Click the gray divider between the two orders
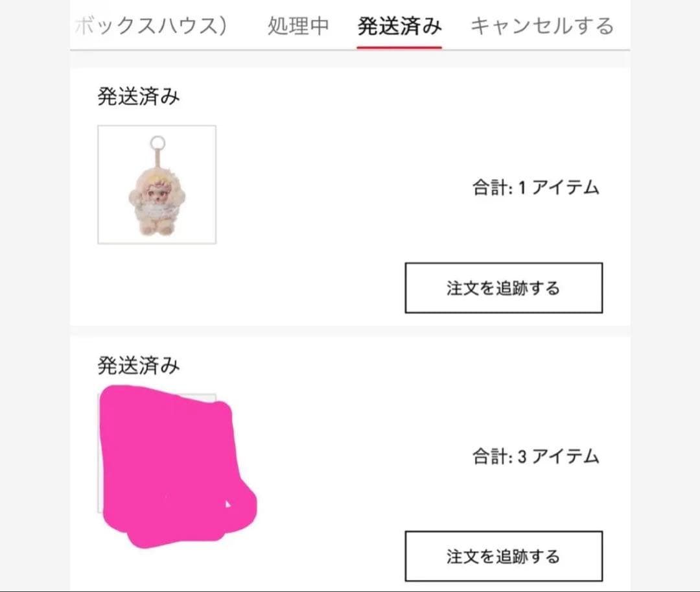Viewport: 700px width, 592px height. click(x=350, y=331)
